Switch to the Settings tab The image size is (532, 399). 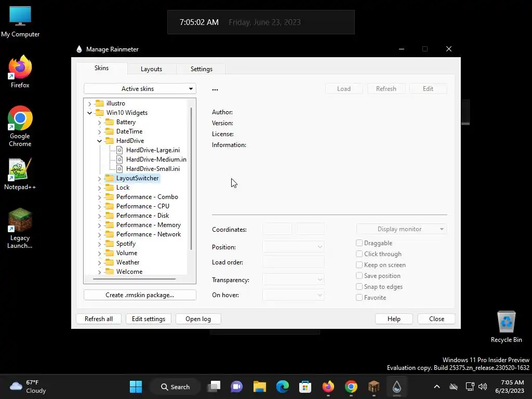point(201,69)
